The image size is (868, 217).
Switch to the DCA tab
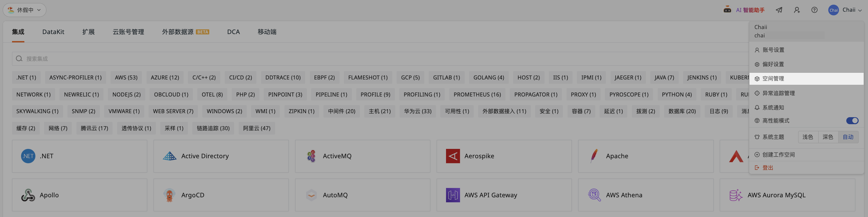[x=233, y=32]
